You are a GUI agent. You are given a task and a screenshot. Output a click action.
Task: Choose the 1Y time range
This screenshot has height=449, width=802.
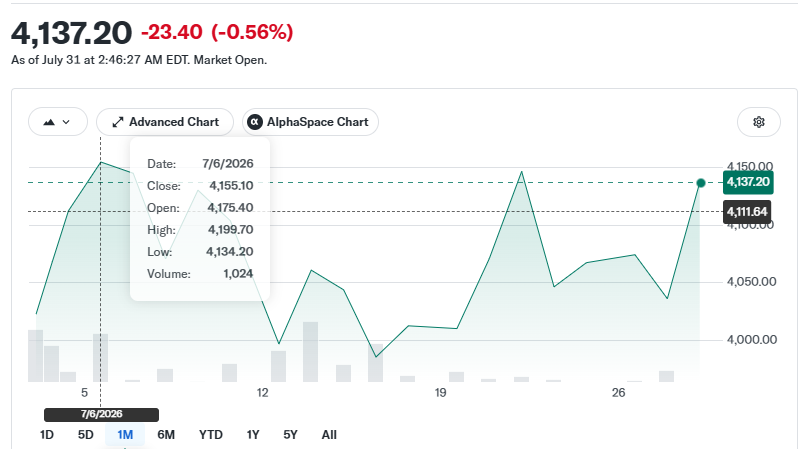253,435
